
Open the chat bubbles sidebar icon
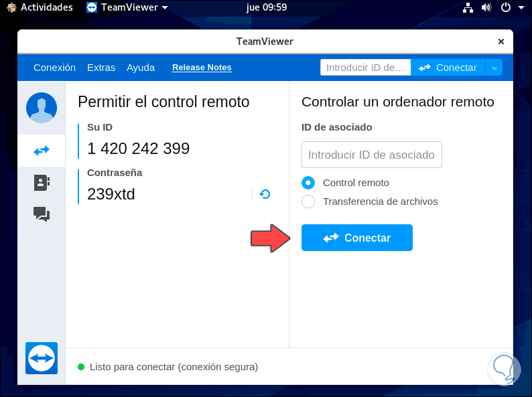pos(42,214)
